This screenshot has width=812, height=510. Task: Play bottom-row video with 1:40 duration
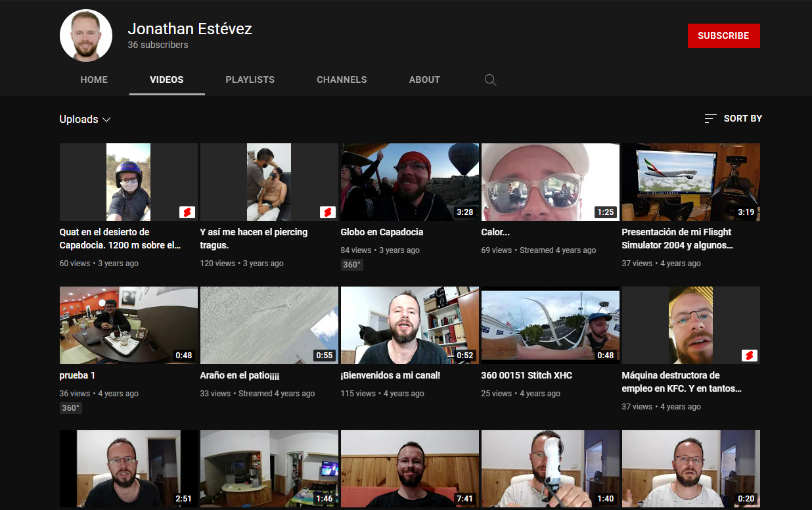coord(551,469)
